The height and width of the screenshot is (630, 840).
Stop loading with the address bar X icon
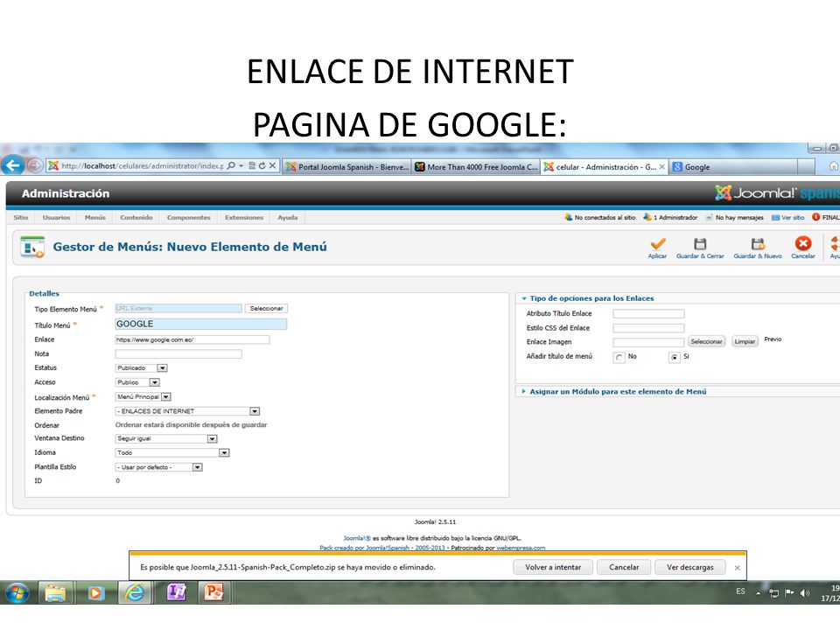pyautogui.click(x=272, y=166)
